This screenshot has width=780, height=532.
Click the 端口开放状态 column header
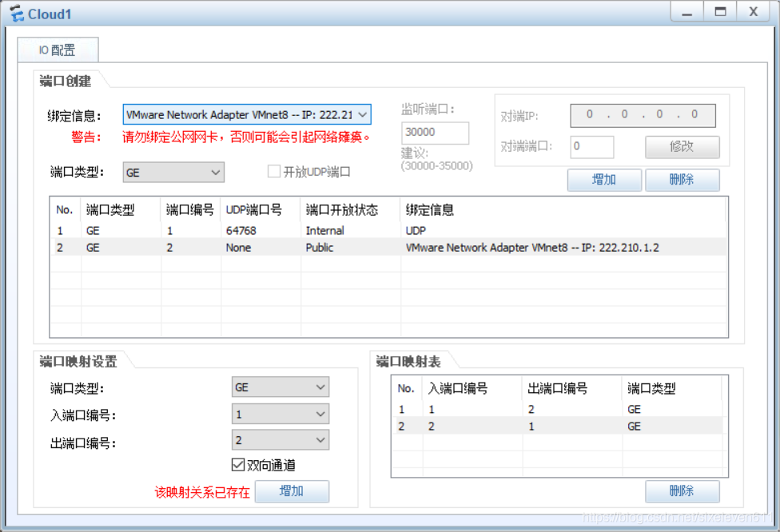click(350, 210)
